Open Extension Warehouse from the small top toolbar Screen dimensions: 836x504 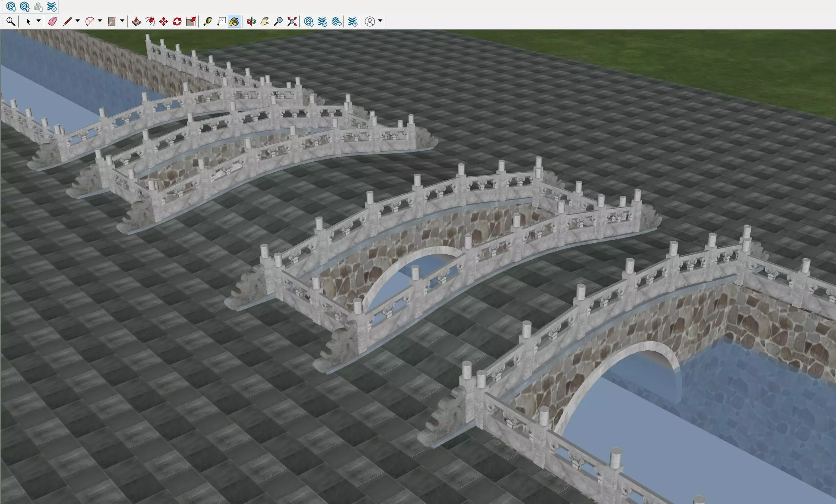point(52,7)
